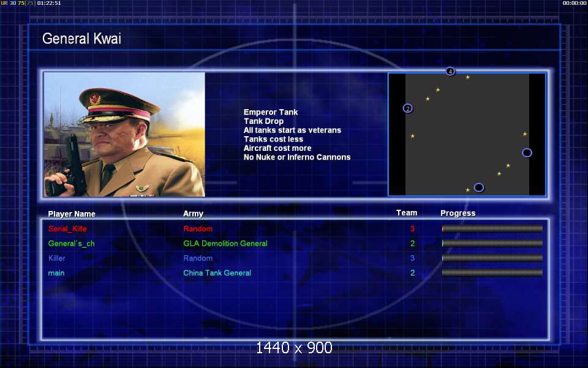588x368 pixels.
Task: Click team number 3 for Serial_Kille
Action: pyautogui.click(x=412, y=229)
